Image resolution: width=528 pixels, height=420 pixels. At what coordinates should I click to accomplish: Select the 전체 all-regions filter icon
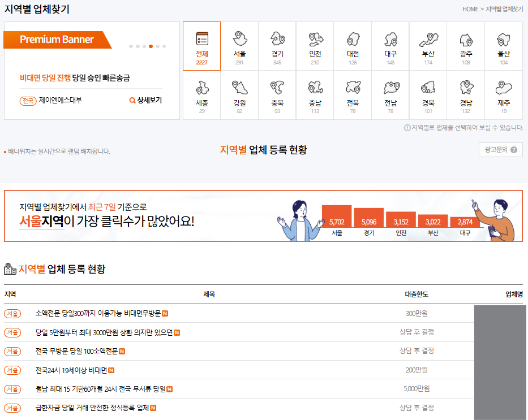click(201, 38)
